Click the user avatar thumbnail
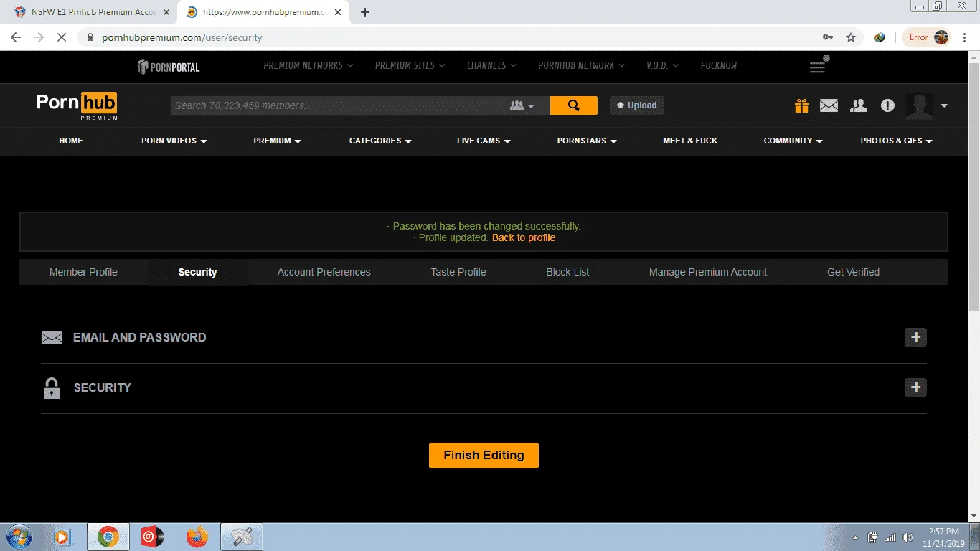Viewport: 980px width, 551px height. point(919,105)
